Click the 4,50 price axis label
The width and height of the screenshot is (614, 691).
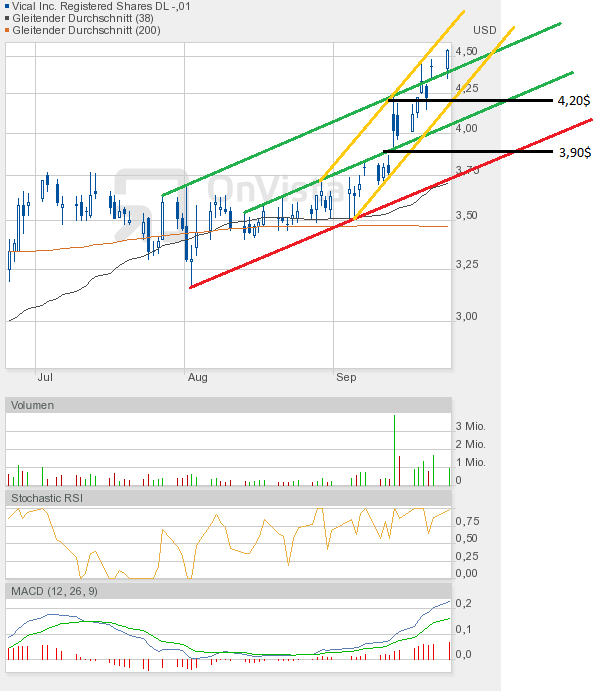(465, 51)
